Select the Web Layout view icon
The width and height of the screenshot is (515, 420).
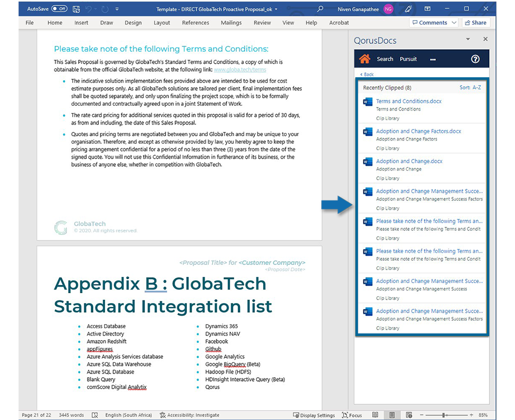(x=409, y=415)
